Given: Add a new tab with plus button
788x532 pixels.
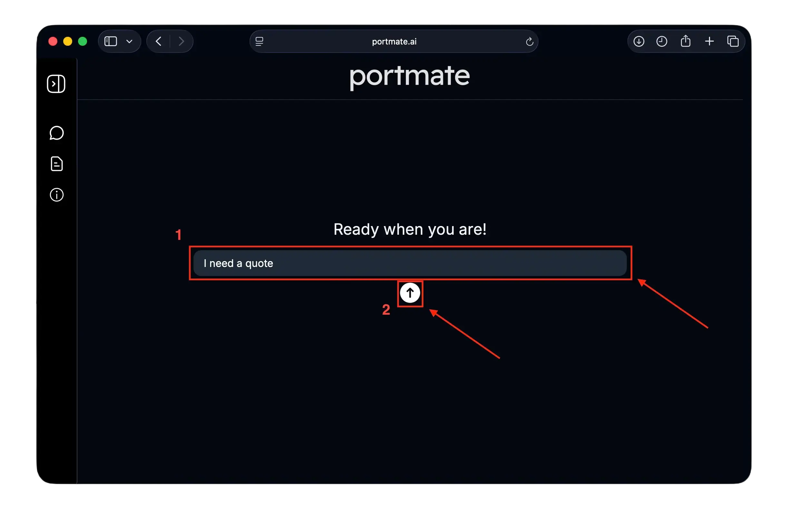Looking at the screenshot, I should tap(709, 41).
